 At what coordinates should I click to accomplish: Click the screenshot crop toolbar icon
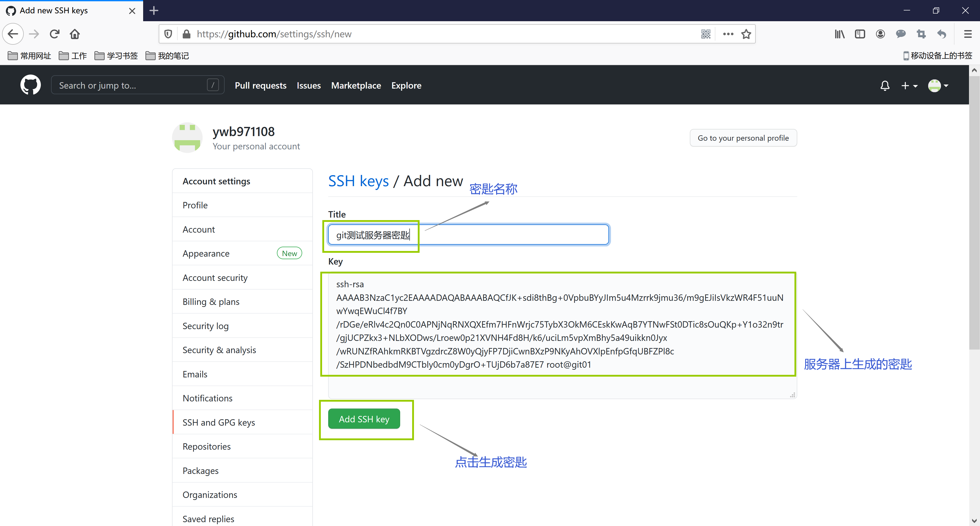(x=921, y=34)
